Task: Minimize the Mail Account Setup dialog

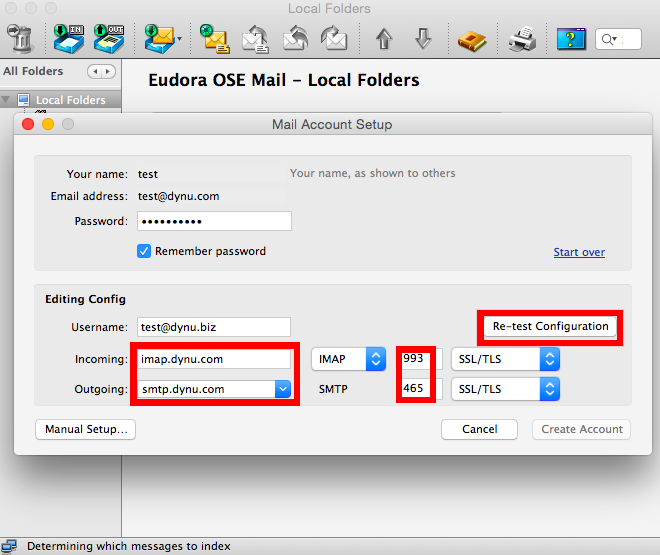Action: pos(48,124)
